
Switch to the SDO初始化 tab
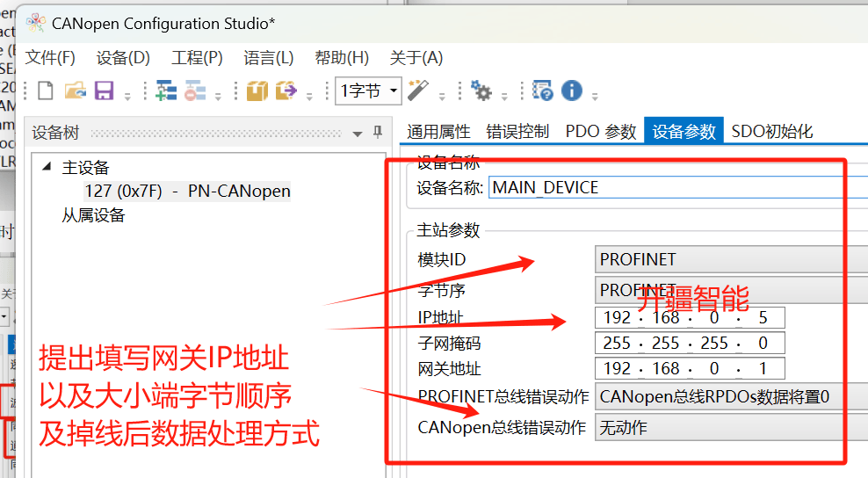tap(771, 131)
